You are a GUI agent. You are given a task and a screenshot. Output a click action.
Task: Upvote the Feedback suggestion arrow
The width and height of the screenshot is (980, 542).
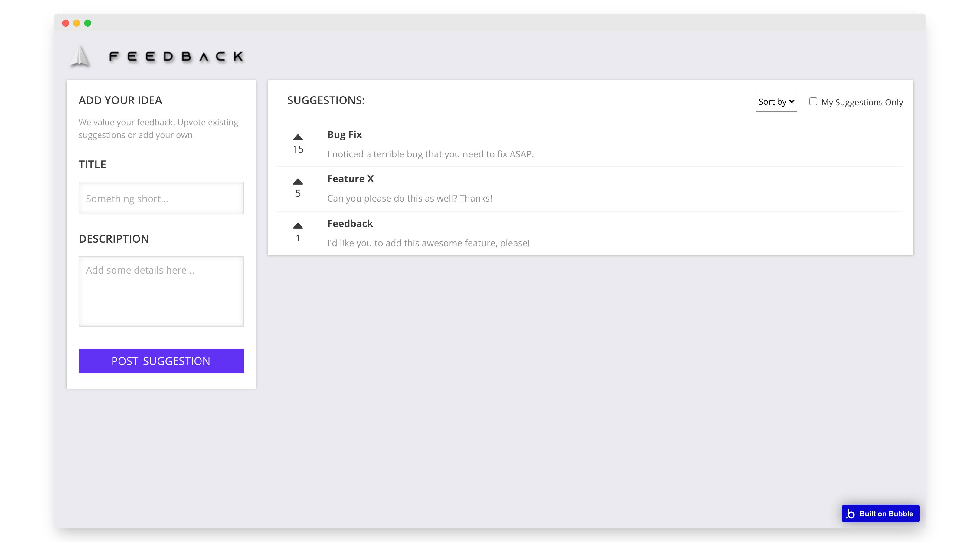(x=298, y=226)
